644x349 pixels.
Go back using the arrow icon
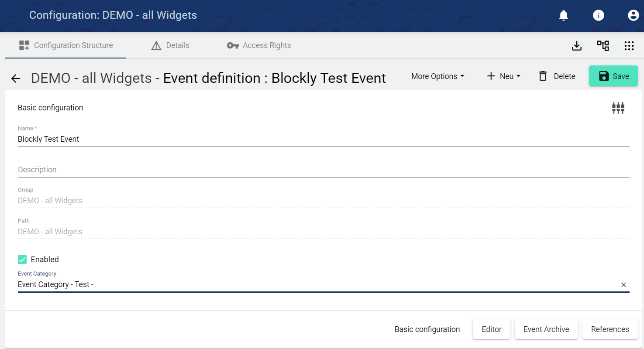pos(16,79)
